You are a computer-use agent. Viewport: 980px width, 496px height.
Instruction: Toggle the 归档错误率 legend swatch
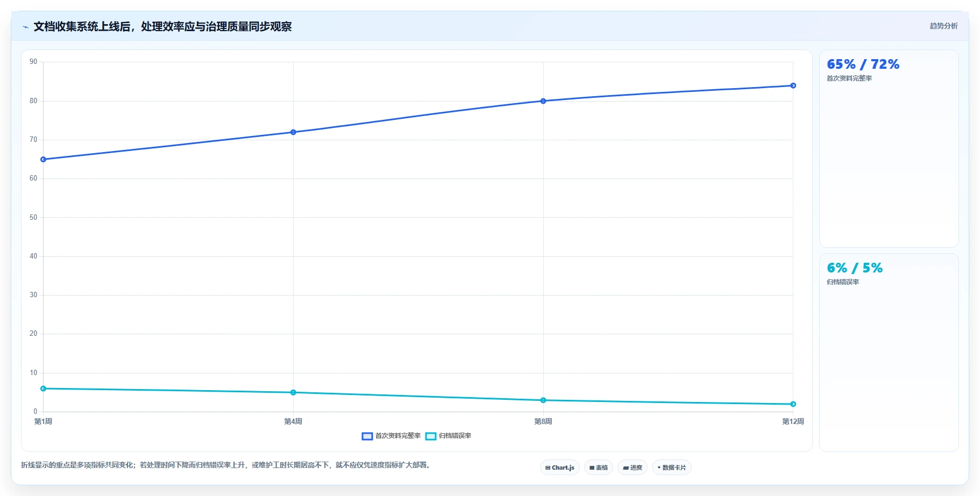point(431,436)
